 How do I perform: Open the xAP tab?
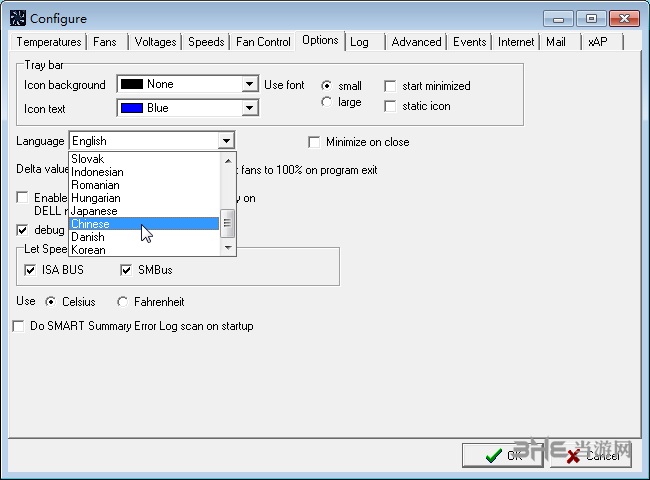(x=598, y=42)
